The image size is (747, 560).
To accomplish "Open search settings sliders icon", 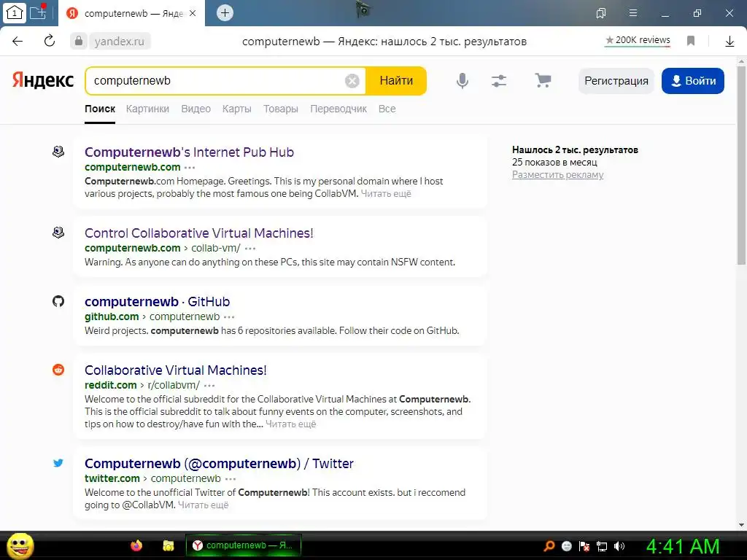I will pos(499,81).
